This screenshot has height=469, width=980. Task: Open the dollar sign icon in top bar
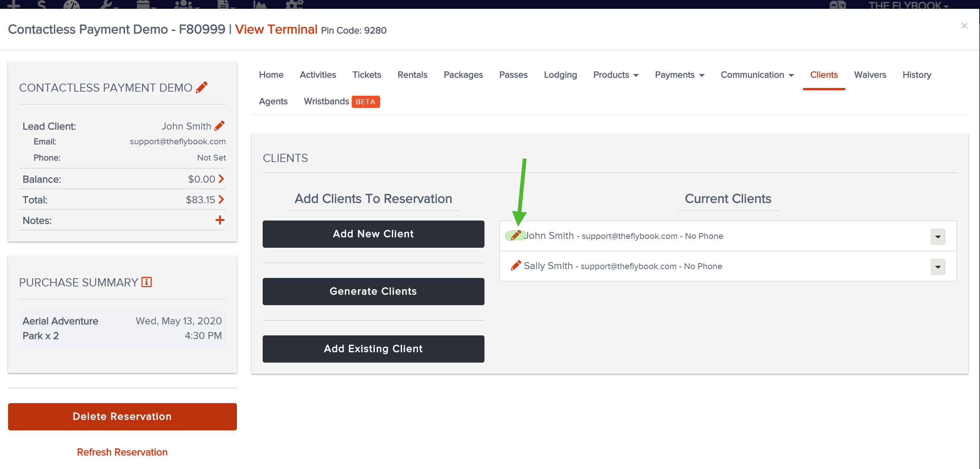pyautogui.click(x=42, y=4)
